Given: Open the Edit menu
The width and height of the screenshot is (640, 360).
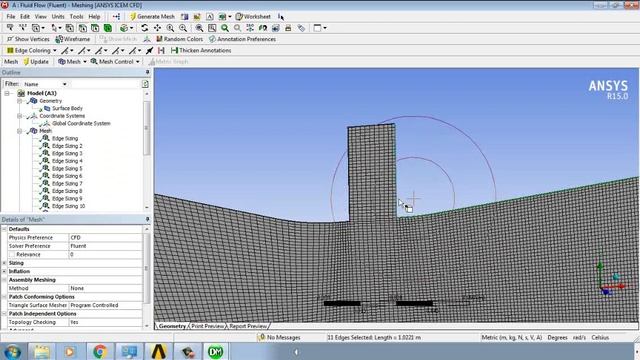Looking at the screenshot, I should [25, 16].
